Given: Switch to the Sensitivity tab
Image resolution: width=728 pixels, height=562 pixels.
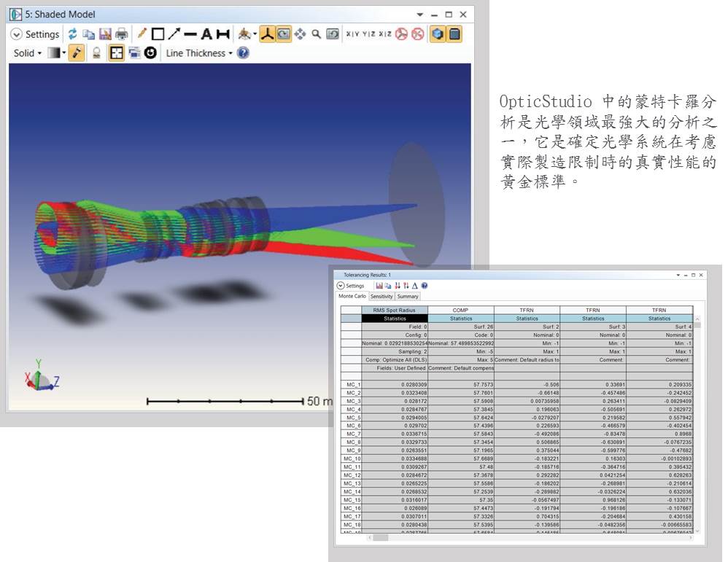Looking at the screenshot, I should (381, 297).
